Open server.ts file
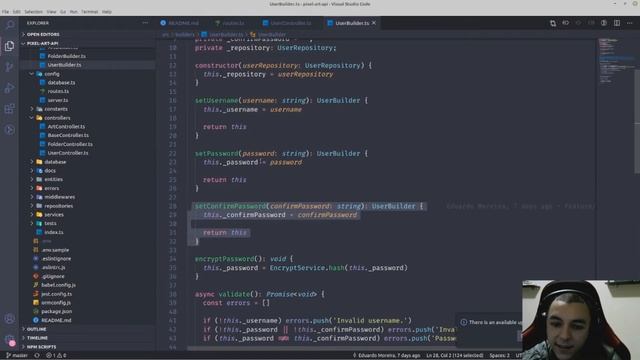Viewport: 640px width, 360px height. (x=58, y=100)
